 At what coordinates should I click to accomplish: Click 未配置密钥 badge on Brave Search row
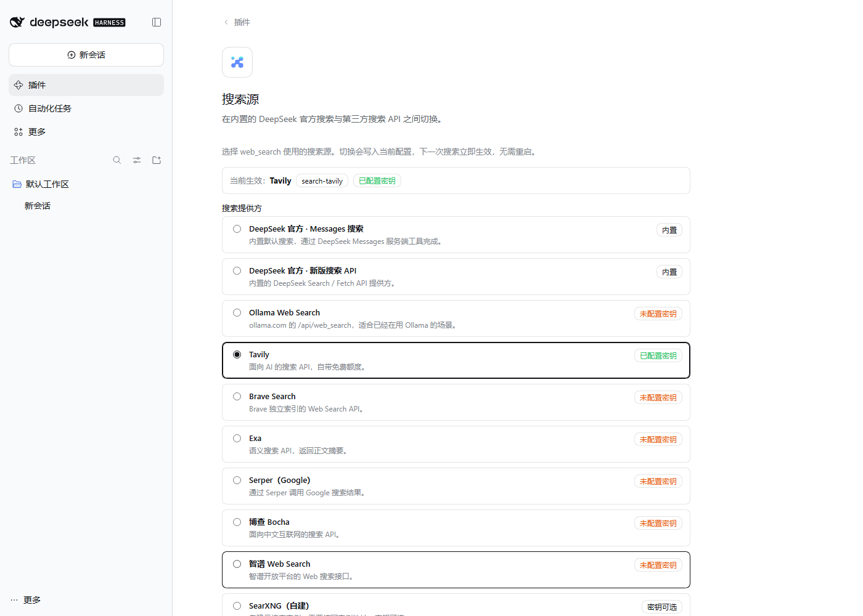point(658,398)
